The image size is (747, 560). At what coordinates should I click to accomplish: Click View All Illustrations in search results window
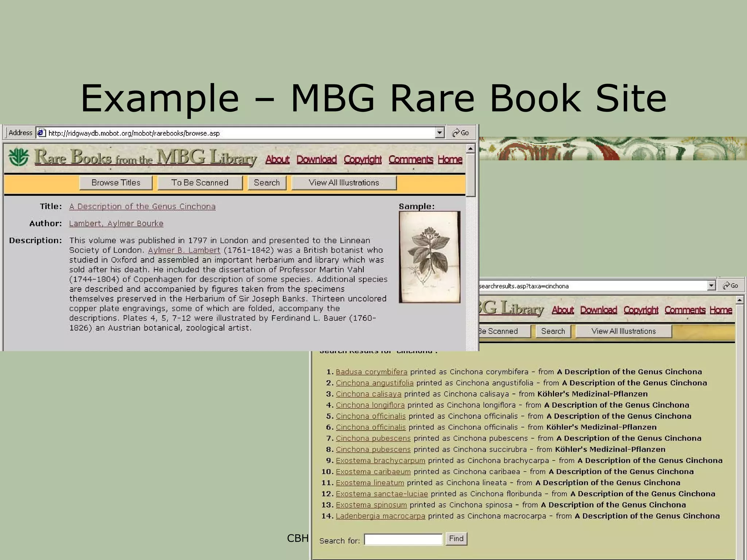pos(624,331)
